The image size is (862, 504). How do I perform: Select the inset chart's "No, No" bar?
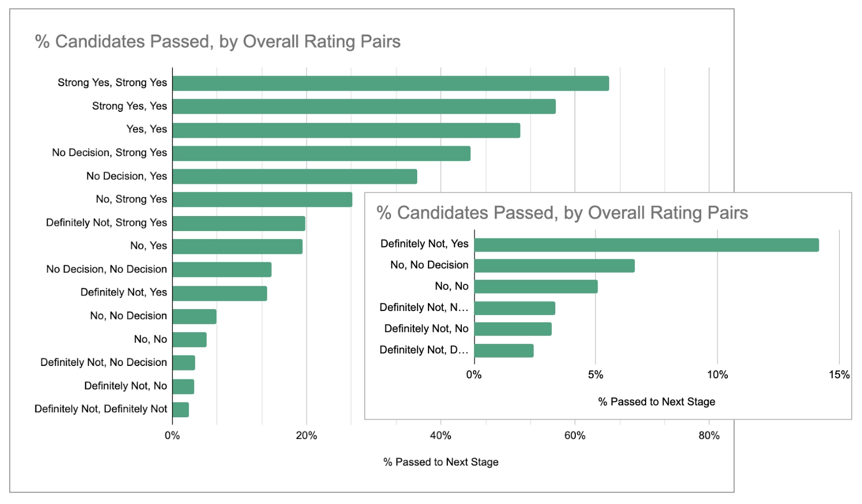click(x=536, y=286)
